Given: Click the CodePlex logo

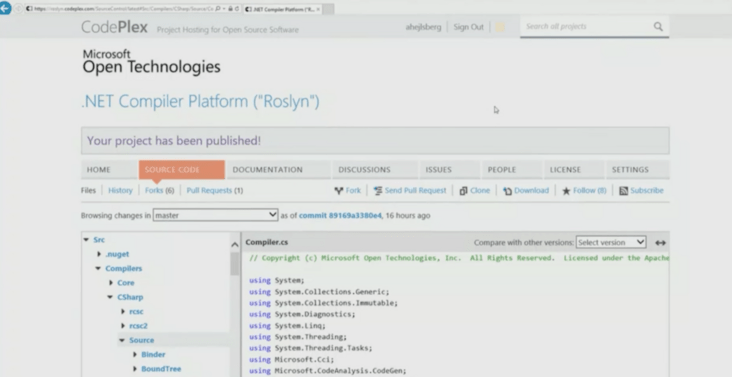Looking at the screenshot, I should (x=114, y=27).
